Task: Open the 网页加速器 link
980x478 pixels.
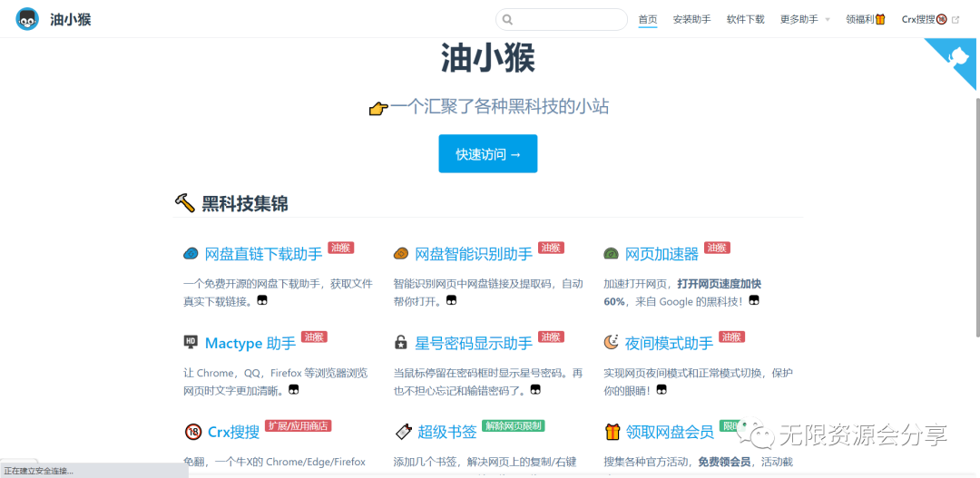Action: (x=661, y=254)
